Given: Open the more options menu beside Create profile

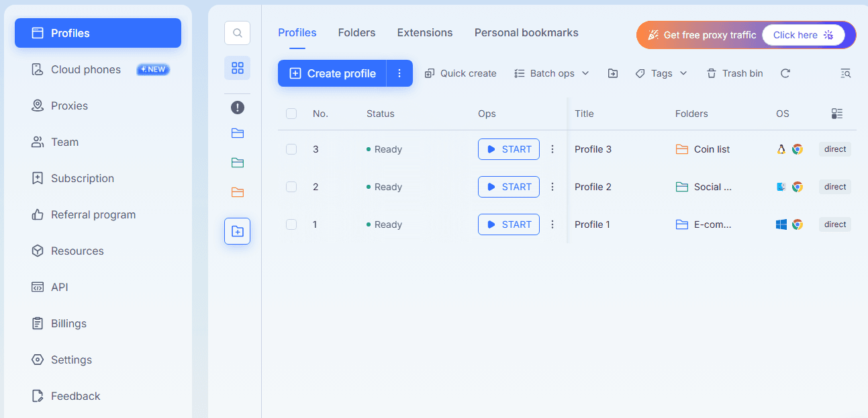Looking at the screenshot, I should 399,73.
